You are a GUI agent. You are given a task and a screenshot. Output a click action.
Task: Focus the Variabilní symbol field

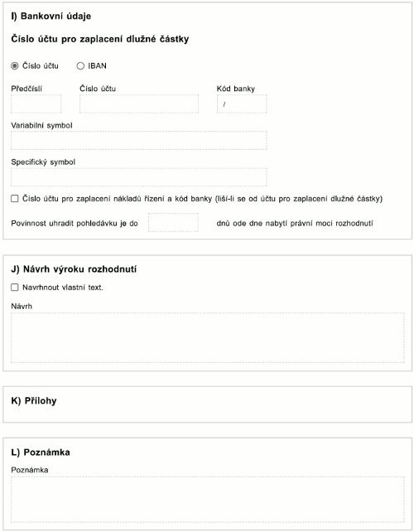pyautogui.click(x=139, y=141)
